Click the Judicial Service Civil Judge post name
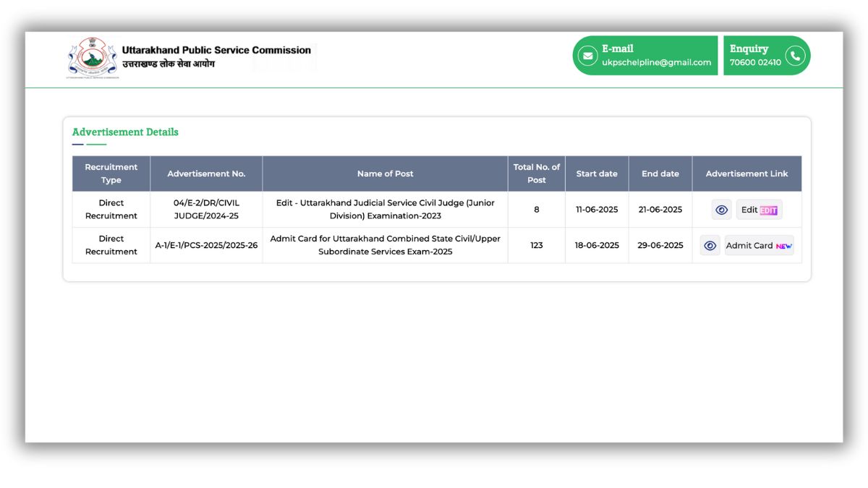Screen dimensions: 868x488 pyautogui.click(x=386, y=210)
